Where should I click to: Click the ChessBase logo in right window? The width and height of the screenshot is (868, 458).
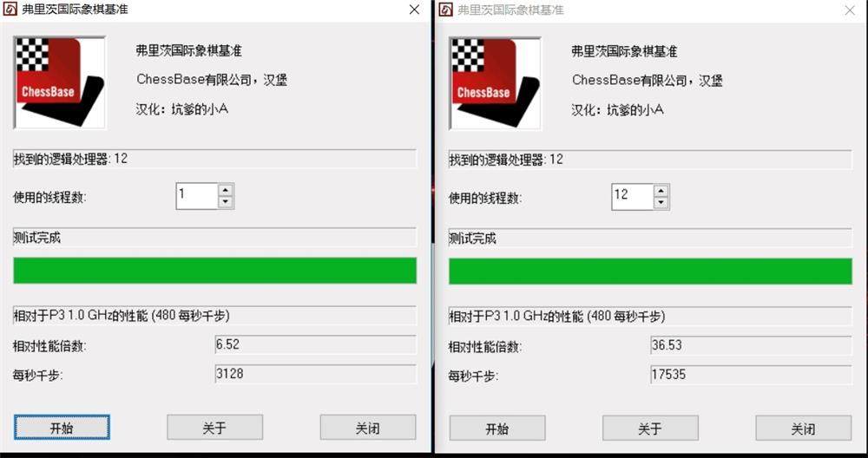495,83
